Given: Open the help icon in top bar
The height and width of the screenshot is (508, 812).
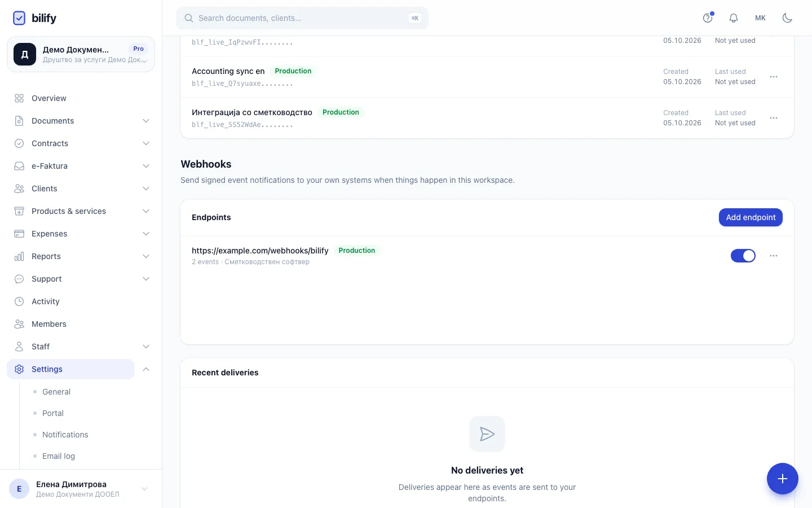Looking at the screenshot, I should [708, 18].
